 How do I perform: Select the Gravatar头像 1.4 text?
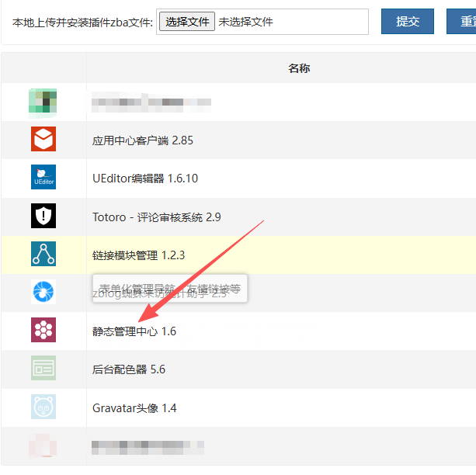click(x=134, y=408)
